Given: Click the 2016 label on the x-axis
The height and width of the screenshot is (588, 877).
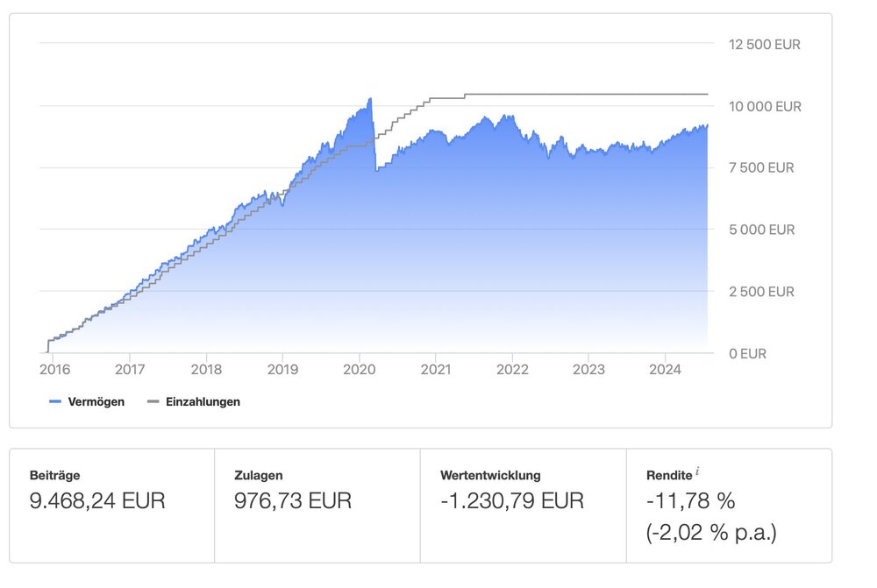Looking at the screenshot, I should pos(53,370).
